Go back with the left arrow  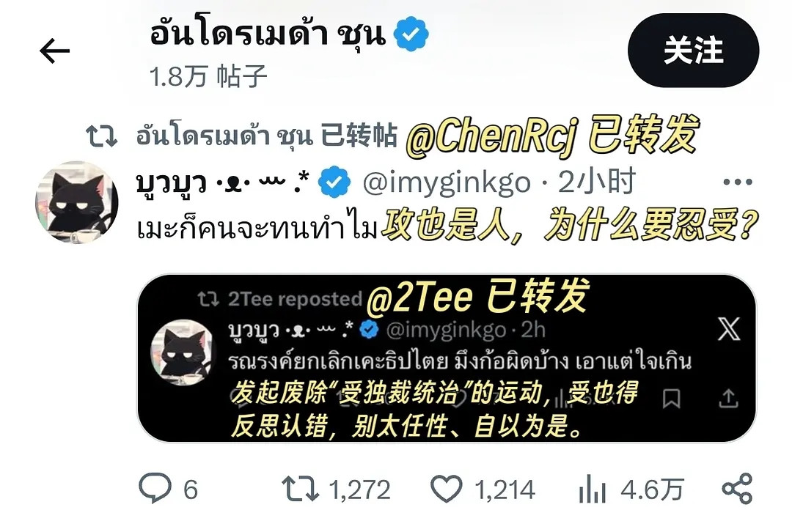54,51
